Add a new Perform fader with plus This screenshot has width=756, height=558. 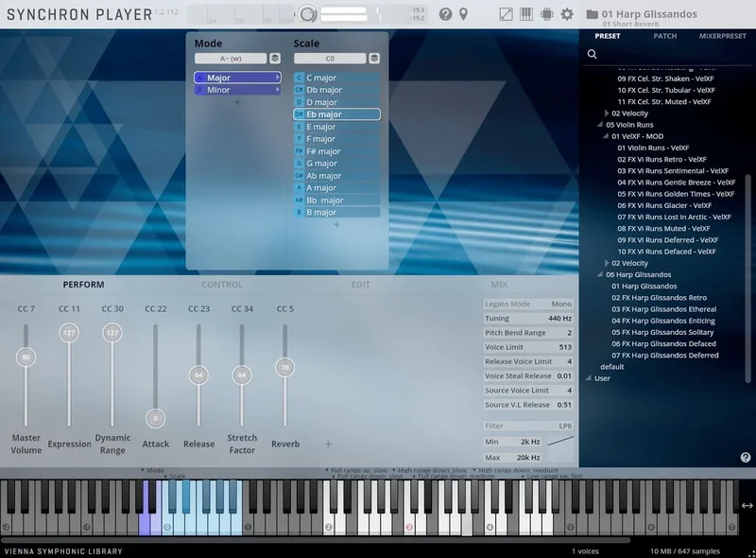pyautogui.click(x=328, y=445)
